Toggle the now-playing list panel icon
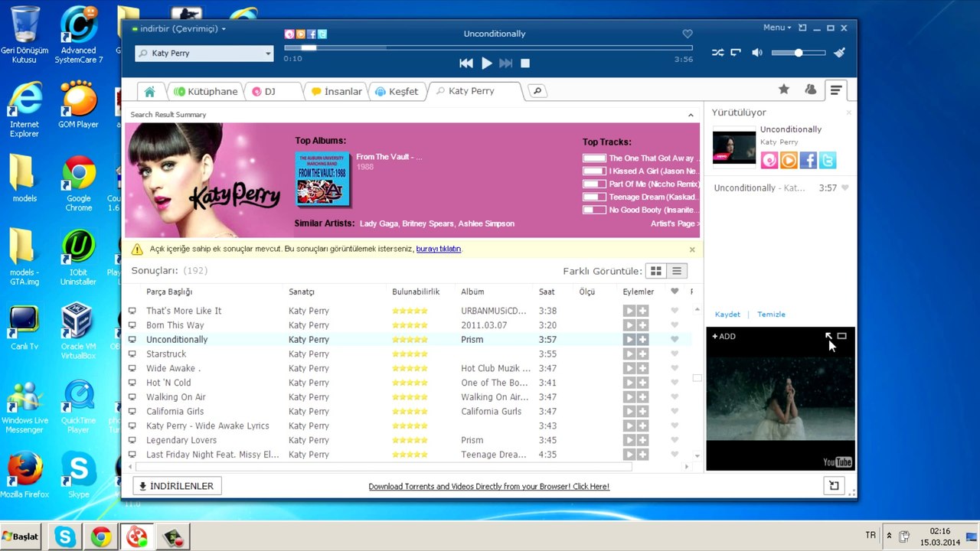 [836, 90]
